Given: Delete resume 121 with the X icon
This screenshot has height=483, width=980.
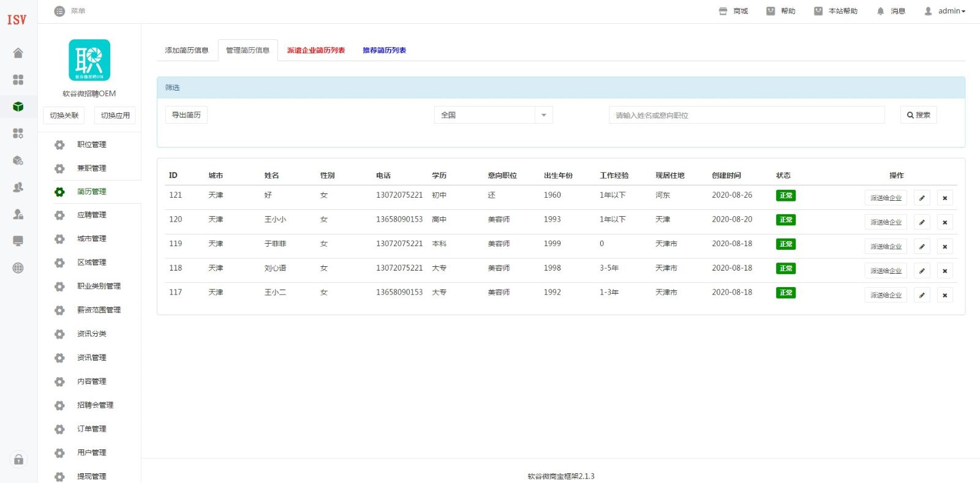Looking at the screenshot, I should pos(945,198).
